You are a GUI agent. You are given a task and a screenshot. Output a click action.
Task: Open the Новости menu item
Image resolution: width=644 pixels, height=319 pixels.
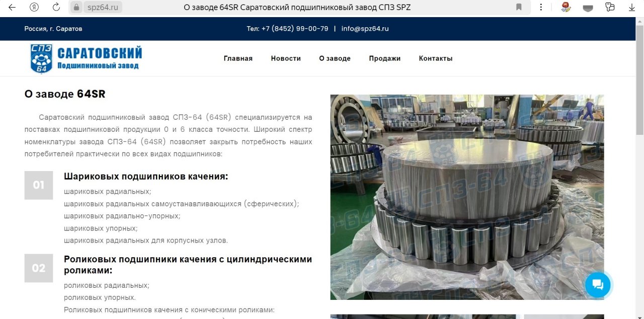(286, 58)
